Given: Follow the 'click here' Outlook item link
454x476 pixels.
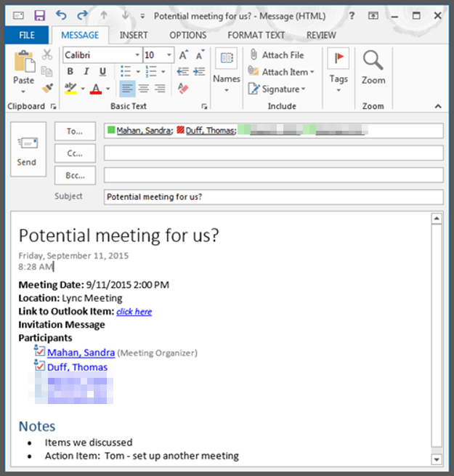Looking at the screenshot, I should tap(134, 312).
